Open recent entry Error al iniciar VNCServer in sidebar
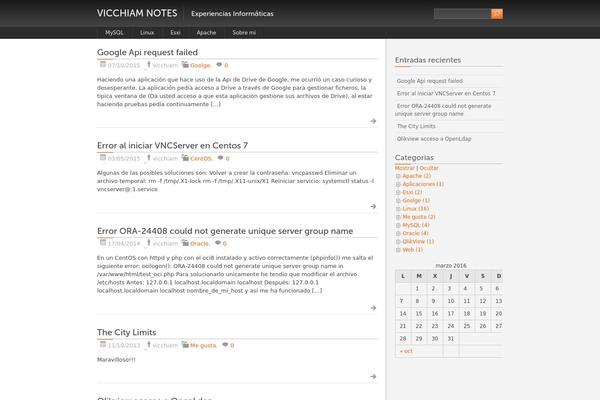Screen dimensions: 600x400 tap(446, 93)
